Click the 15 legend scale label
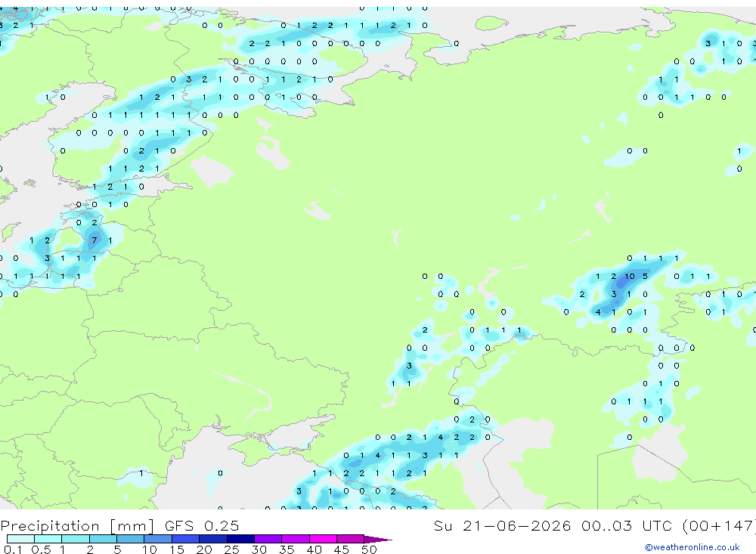 [x=177, y=549]
